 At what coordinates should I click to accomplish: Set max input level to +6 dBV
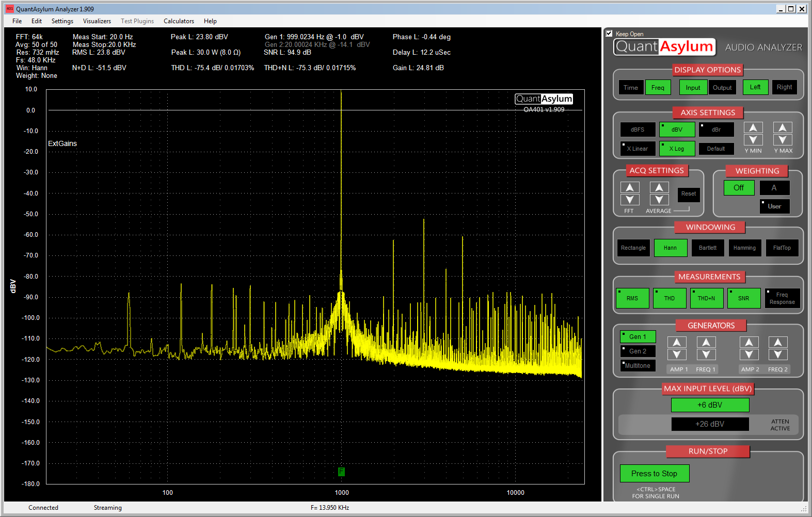tap(710, 405)
